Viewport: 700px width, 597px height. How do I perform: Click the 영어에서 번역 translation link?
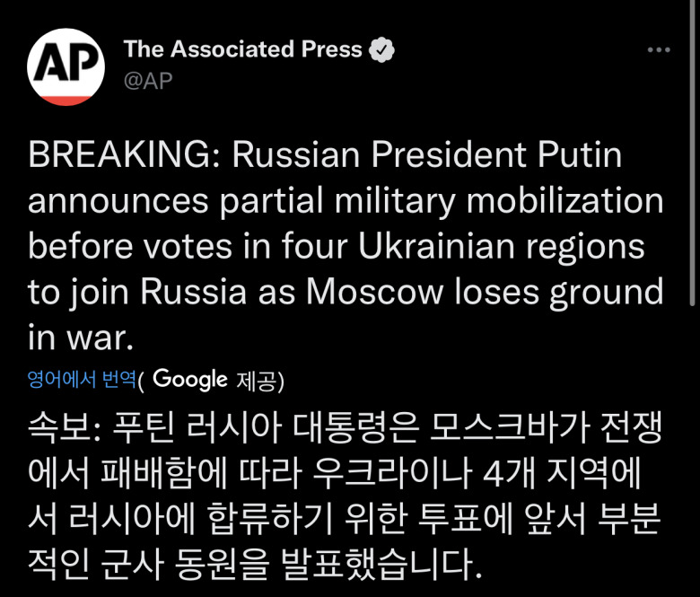tap(82, 381)
